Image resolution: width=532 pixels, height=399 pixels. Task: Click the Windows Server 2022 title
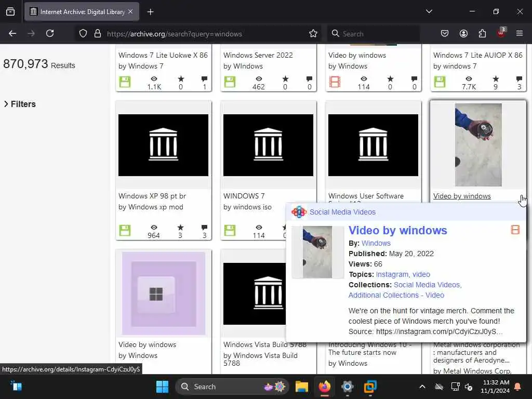click(x=258, y=55)
